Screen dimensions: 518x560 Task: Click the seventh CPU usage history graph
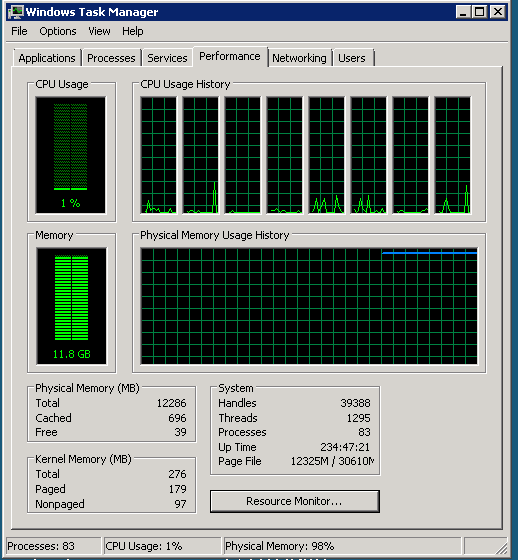click(410, 155)
